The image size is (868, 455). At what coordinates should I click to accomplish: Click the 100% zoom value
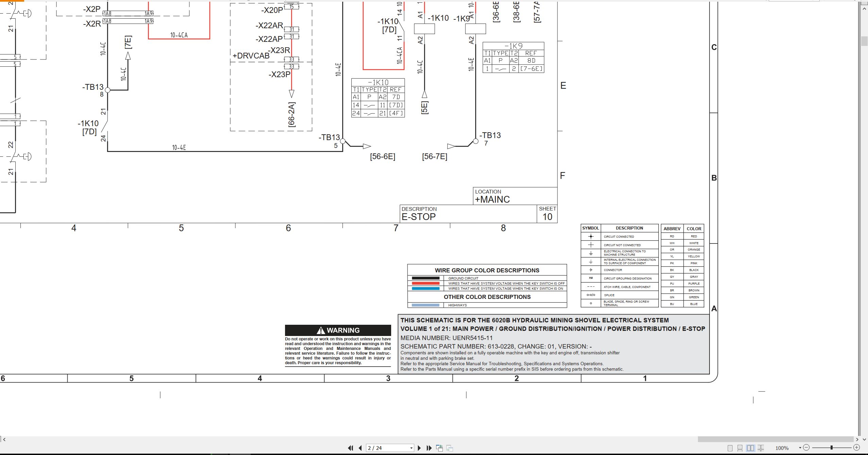tap(782, 448)
